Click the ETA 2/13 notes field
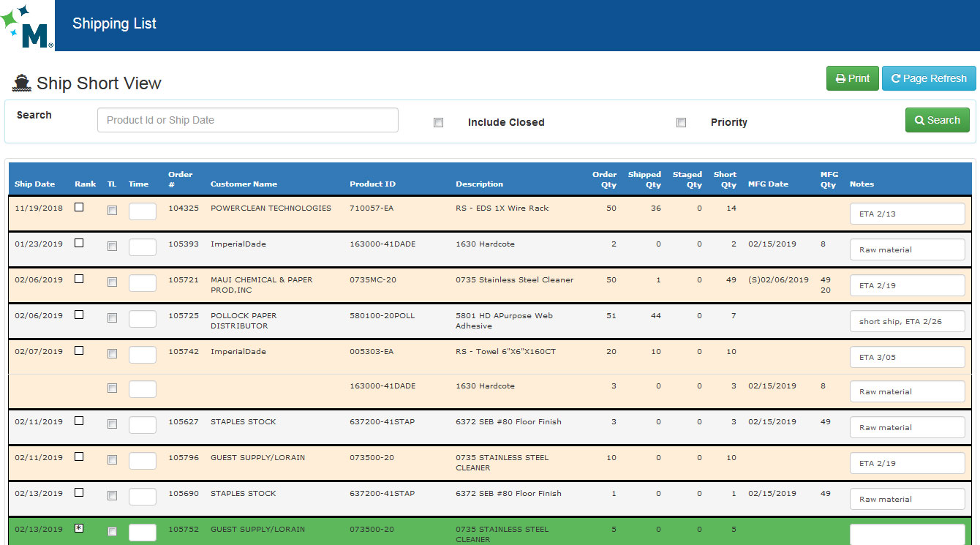This screenshot has width=980, height=545. coord(907,214)
